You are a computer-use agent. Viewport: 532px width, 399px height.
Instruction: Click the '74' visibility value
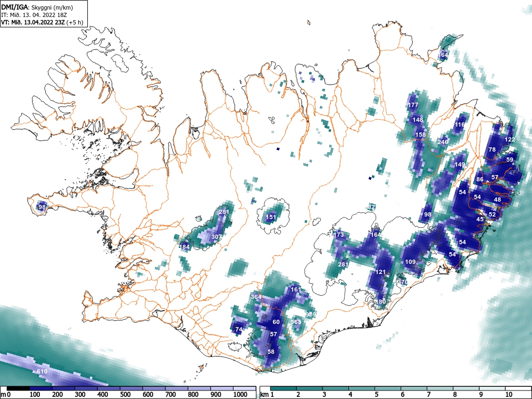239,329
